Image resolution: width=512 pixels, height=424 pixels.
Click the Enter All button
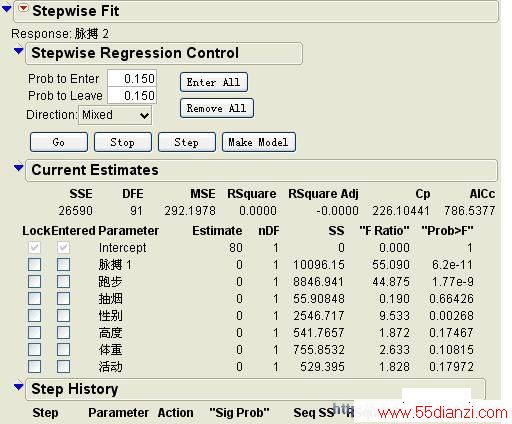pos(214,82)
